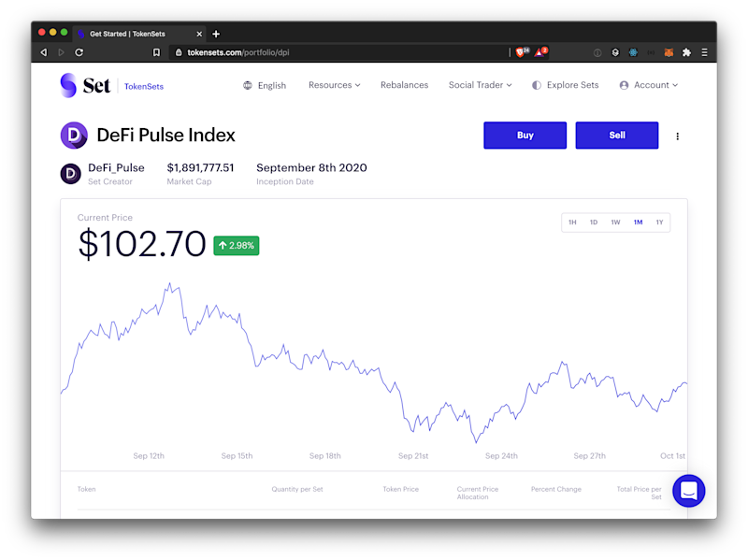
Task: Click the Buy button
Action: pyautogui.click(x=525, y=135)
